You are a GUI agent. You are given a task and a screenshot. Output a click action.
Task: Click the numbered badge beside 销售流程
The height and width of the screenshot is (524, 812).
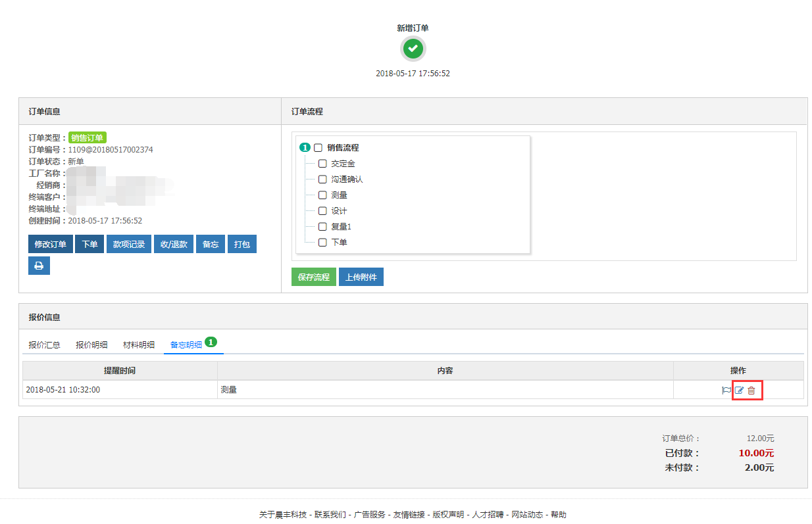[x=305, y=148]
